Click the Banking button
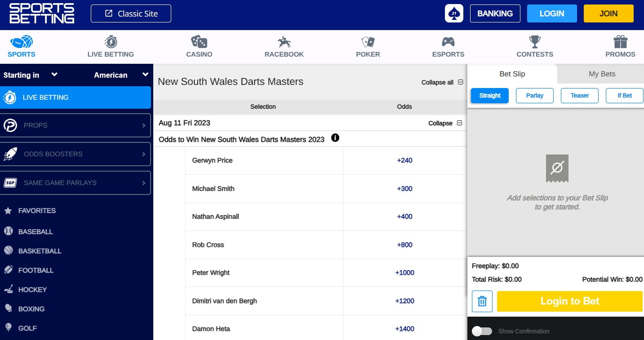The height and width of the screenshot is (340, 644). pyautogui.click(x=495, y=13)
